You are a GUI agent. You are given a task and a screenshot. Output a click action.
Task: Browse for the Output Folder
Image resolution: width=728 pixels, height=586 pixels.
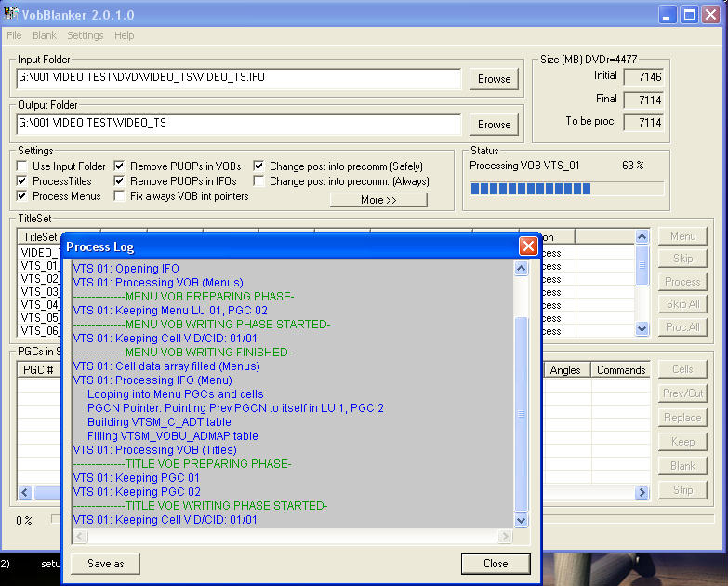(494, 125)
